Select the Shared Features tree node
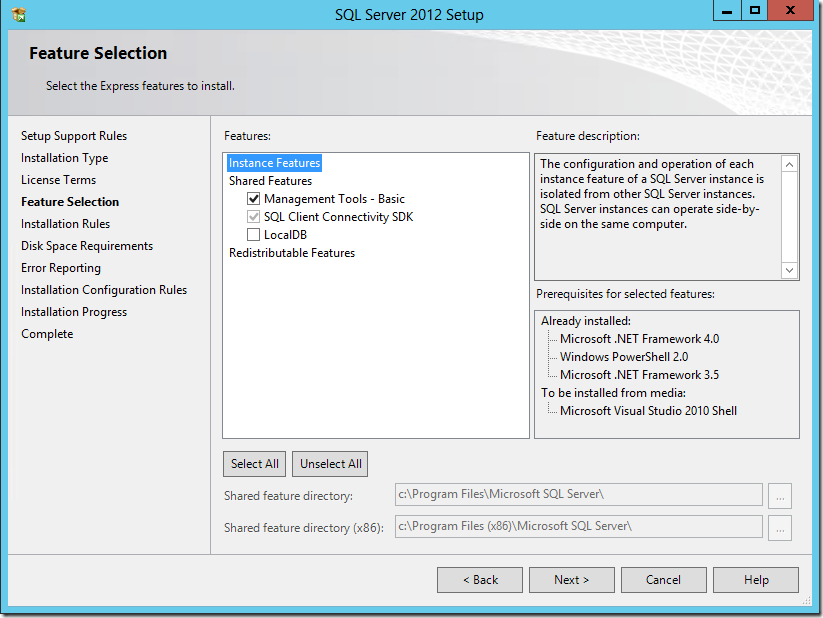 [270, 181]
